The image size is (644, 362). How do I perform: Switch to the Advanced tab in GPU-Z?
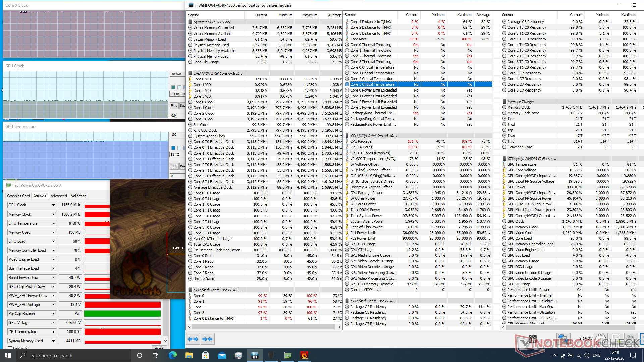[59, 196]
